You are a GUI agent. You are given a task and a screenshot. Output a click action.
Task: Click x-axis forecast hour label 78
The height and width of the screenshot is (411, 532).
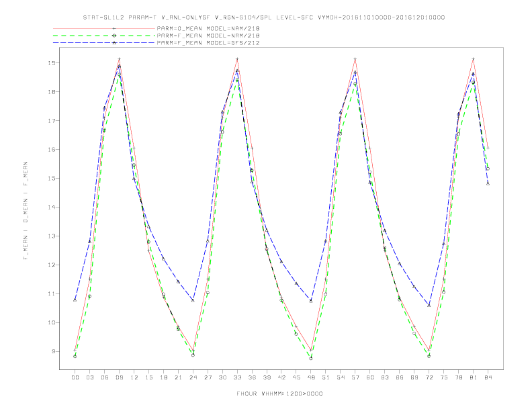point(459,377)
